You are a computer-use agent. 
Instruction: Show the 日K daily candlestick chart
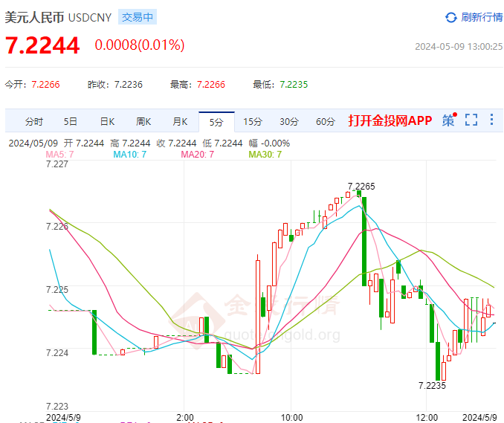coord(107,121)
